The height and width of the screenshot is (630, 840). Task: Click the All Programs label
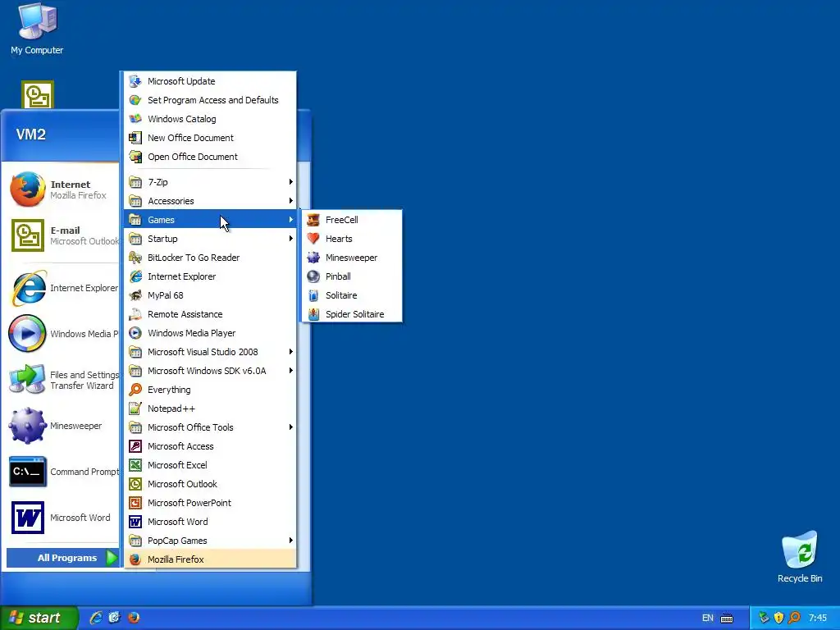point(67,558)
